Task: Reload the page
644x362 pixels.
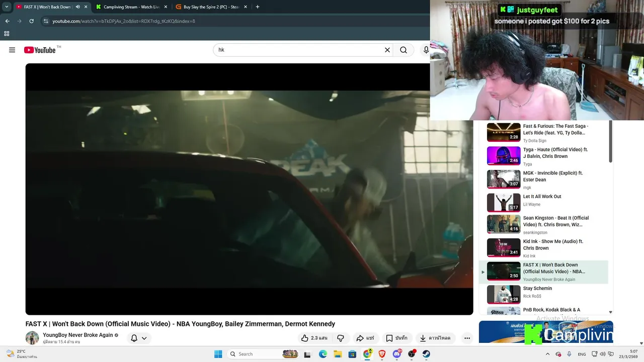Action: point(31,21)
